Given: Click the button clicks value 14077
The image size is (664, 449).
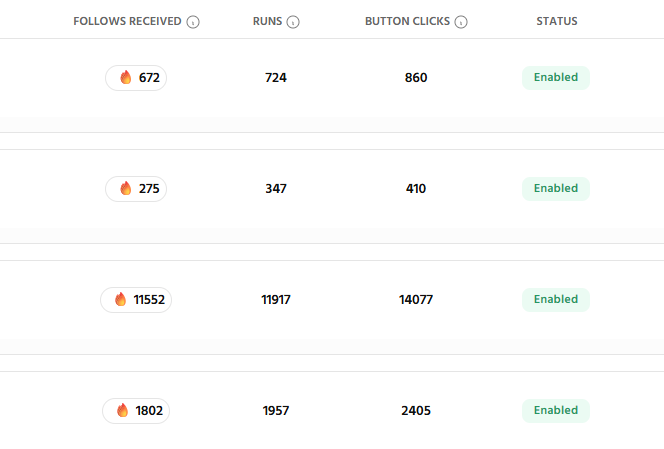Looking at the screenshot, I should coord(416,300).
